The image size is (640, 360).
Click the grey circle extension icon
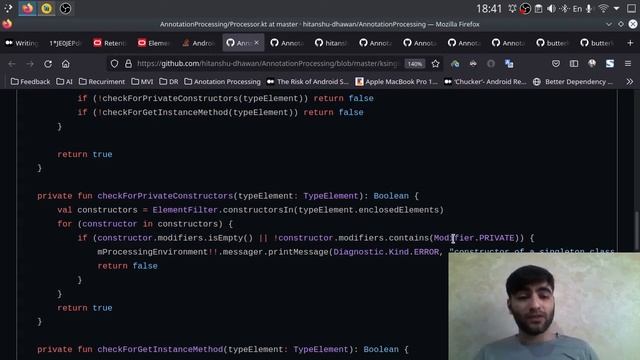click(x=491, y=64)
